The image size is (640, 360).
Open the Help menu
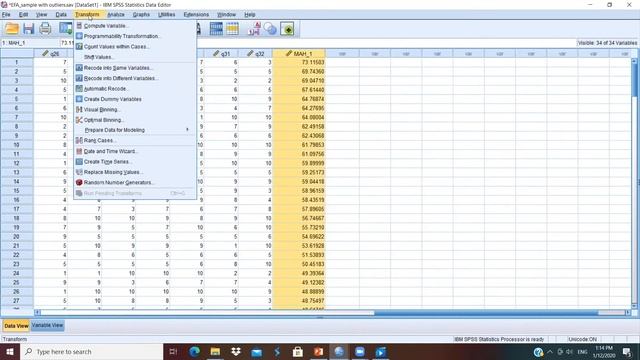(250, 14)
